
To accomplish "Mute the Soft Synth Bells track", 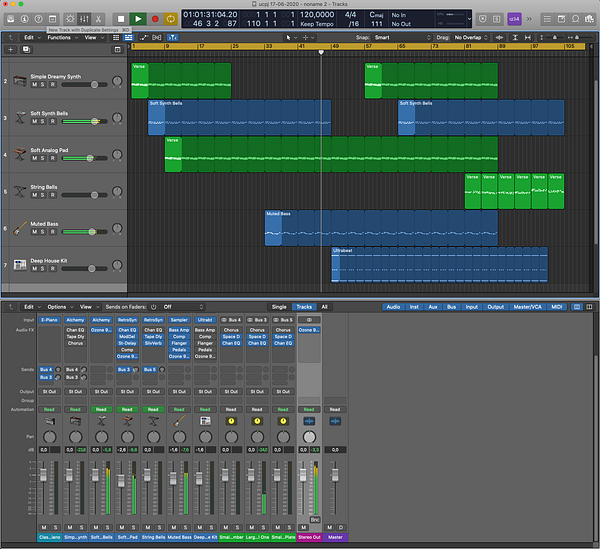I will (x=35, y=123).
